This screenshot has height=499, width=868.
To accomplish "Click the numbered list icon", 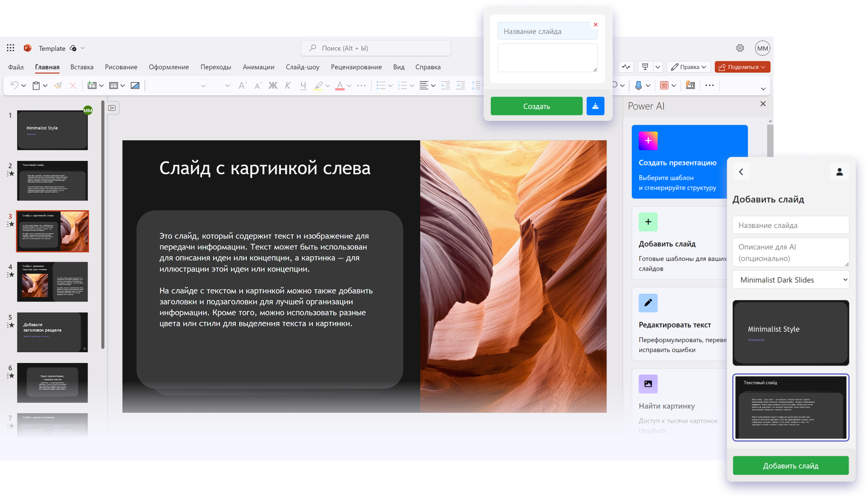I will (402, 85).
